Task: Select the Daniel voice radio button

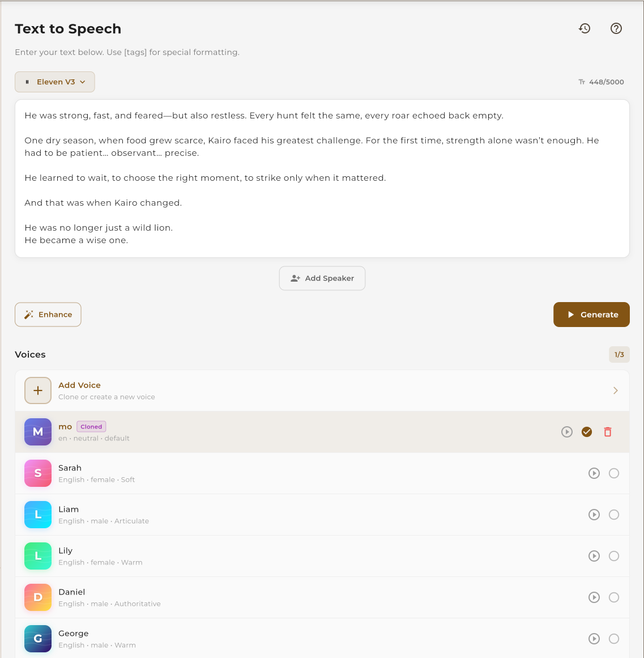Action: (x=614, y=597)
